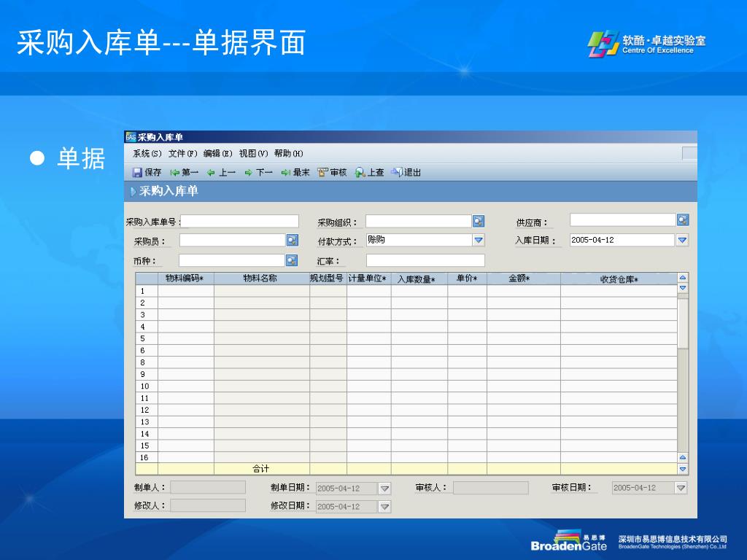Click the 物料编码 cell in row 1
Image resolution: width=747 pixels, height=560 pixels.
[186, 291]
